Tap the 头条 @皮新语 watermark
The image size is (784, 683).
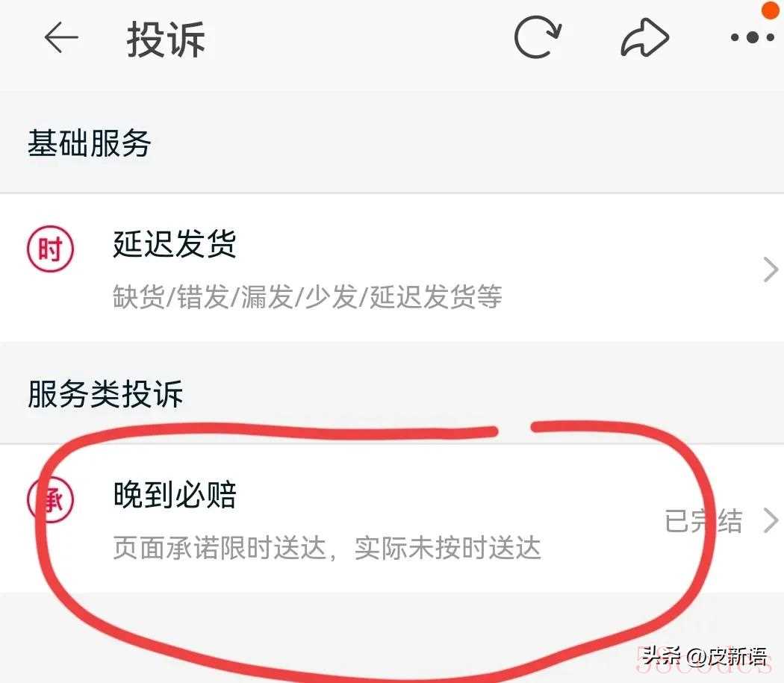click(x=703, y=656)
